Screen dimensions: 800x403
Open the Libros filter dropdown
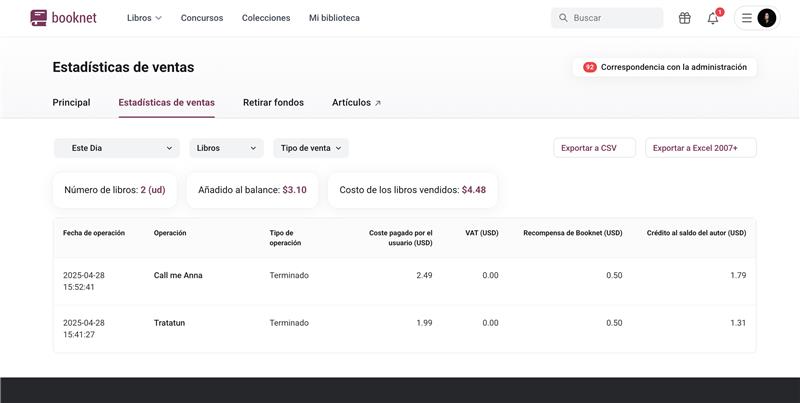(226, 148)
